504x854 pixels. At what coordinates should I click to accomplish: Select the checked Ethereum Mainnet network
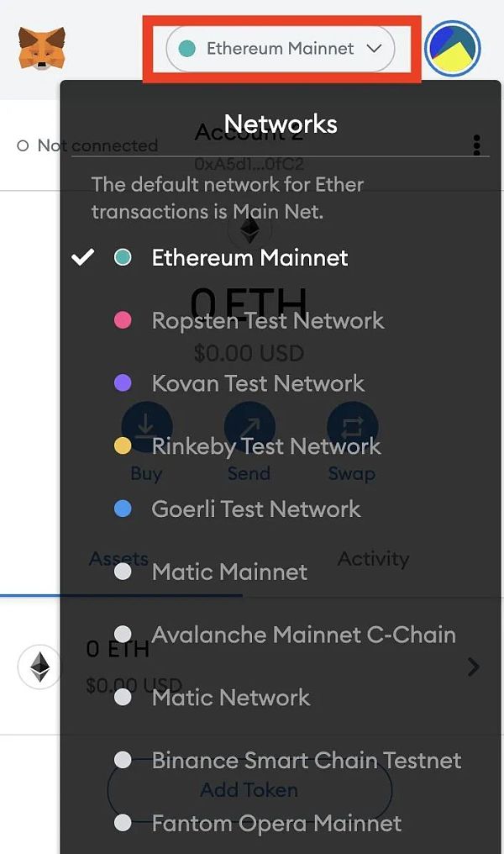[x=249, y=257]
